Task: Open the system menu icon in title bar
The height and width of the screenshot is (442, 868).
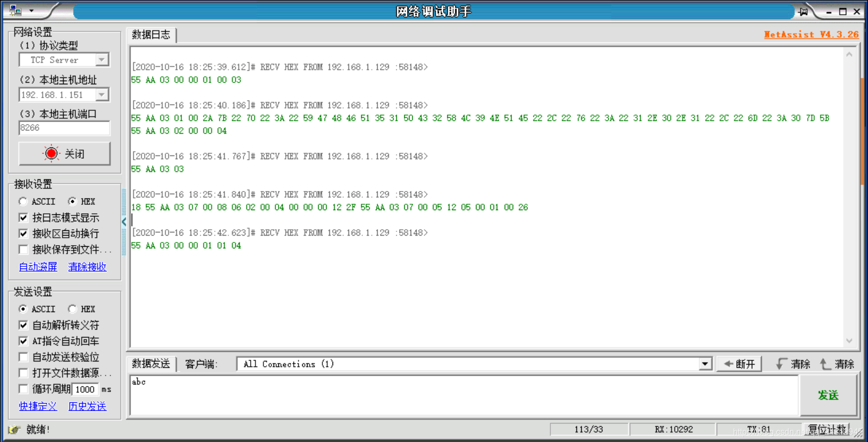Action: pos(16,11)
